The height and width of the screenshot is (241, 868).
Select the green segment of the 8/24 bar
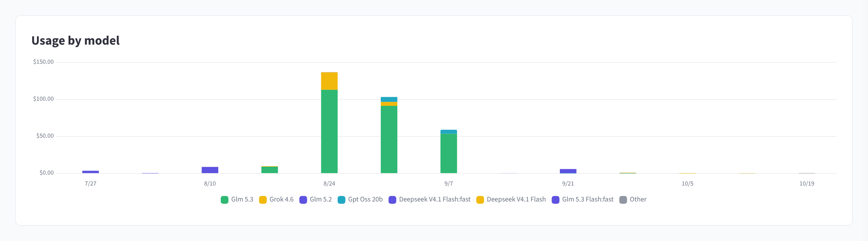tap(329, 131)
